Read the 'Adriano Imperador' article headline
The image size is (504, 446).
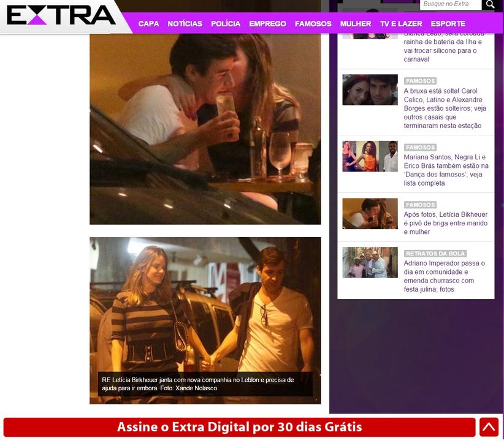[444, 276]
